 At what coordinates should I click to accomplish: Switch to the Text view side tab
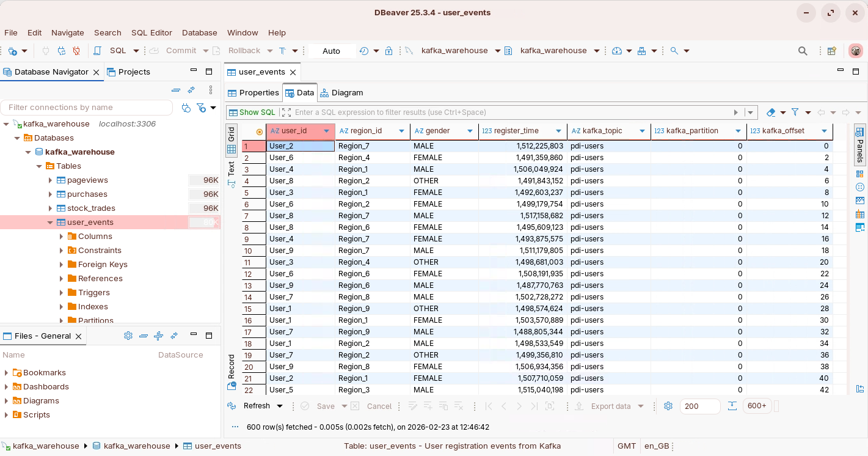tap(232, 168)
